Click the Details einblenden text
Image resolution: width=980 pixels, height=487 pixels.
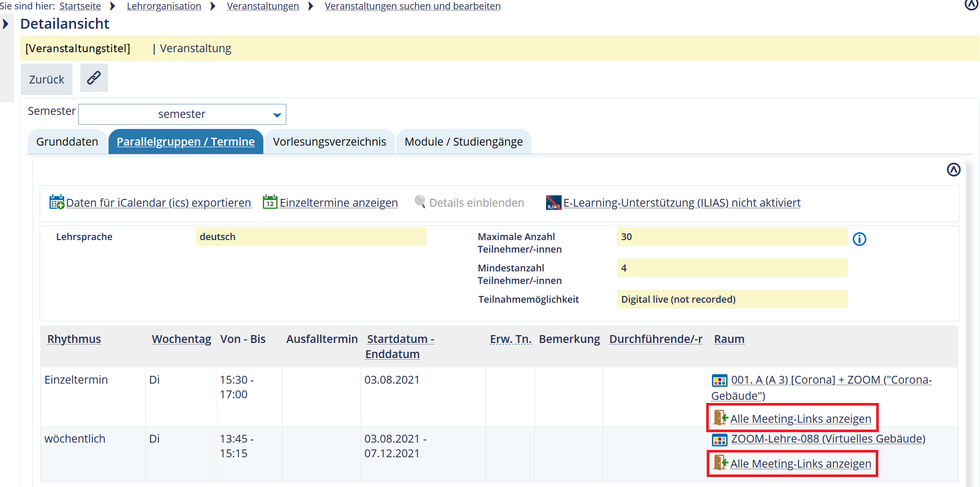pos(477,203)
